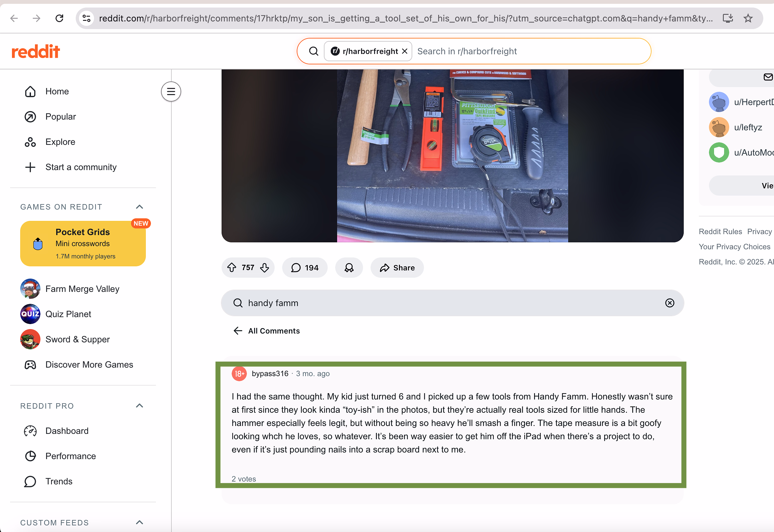Image resolution: width=774 pixels, height=532 pixels.
Task: Open the Home page
Action: coord(57,91)
